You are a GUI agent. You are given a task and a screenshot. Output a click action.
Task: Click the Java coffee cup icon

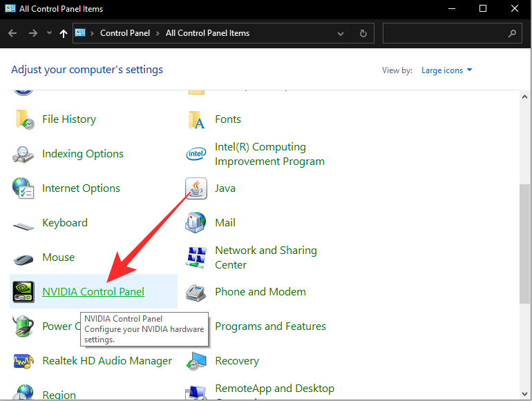point(197,188)
